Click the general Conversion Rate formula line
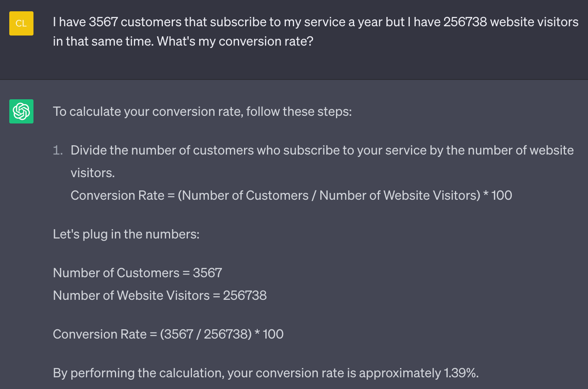Viewport: 588px width, 389px height. pos(291,195)
